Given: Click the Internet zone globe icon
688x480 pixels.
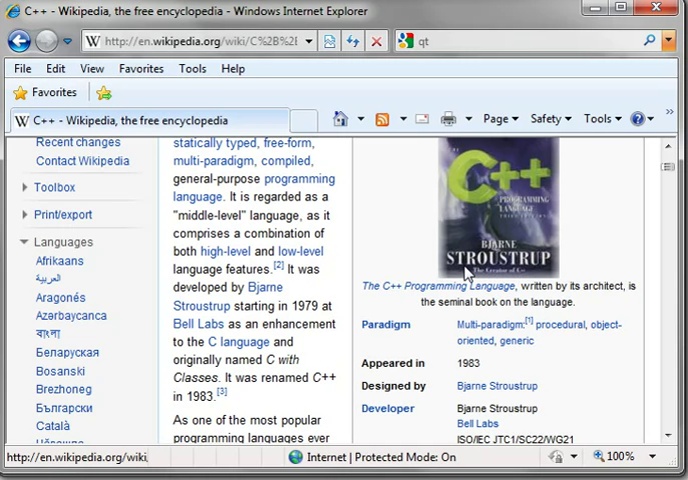Looking at the screenshot, I should pyautogui.click(x=296, y=457).
